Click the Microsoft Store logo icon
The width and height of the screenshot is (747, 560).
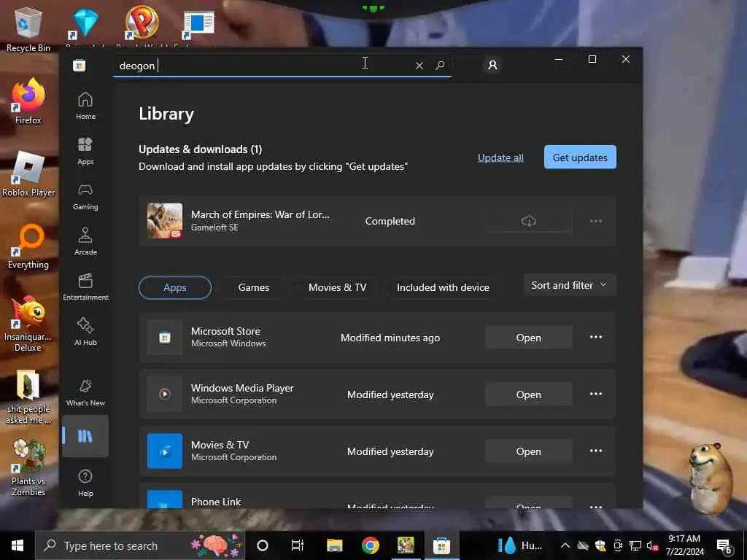79,65
